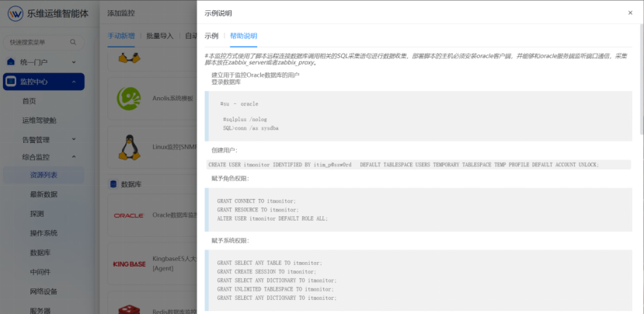Collapse the 监控中心 menu chevron
Viewport: 644px width, 314px height.
pyautogui.click(x=74, y=82)
